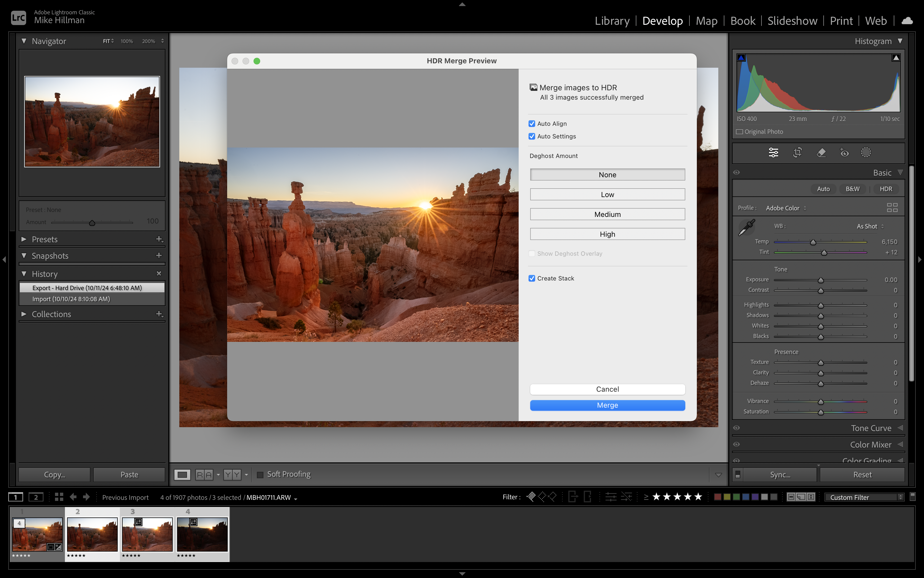Viewport: 924px width, 578px height.
Task: Uncheck Auto Settings option
Action: (532, 136)
